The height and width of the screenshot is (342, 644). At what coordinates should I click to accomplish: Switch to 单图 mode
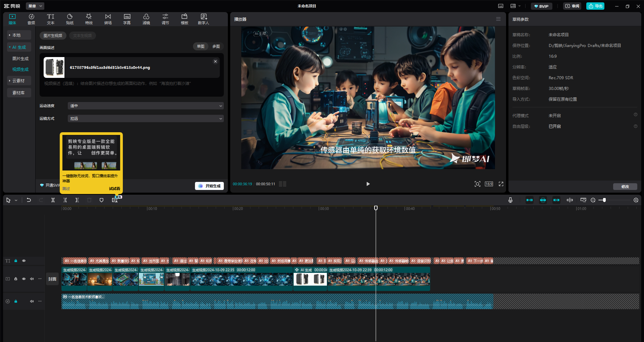pyautogui.click(x=201, y=46)
